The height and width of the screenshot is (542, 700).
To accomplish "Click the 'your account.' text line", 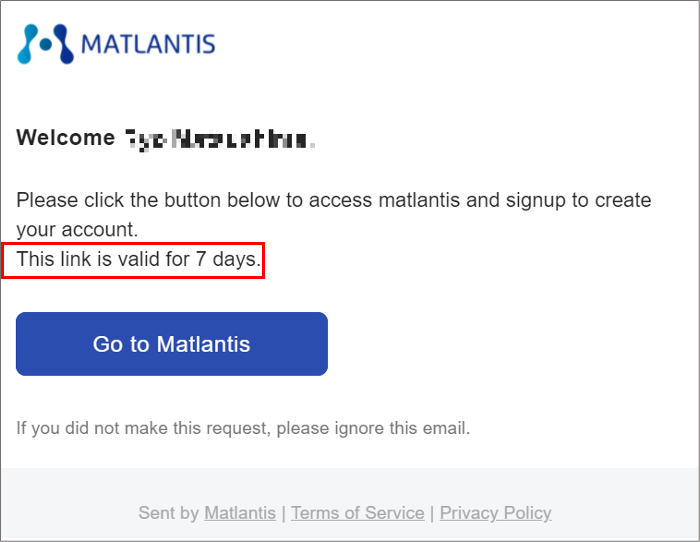I will [x=76, y=230].
